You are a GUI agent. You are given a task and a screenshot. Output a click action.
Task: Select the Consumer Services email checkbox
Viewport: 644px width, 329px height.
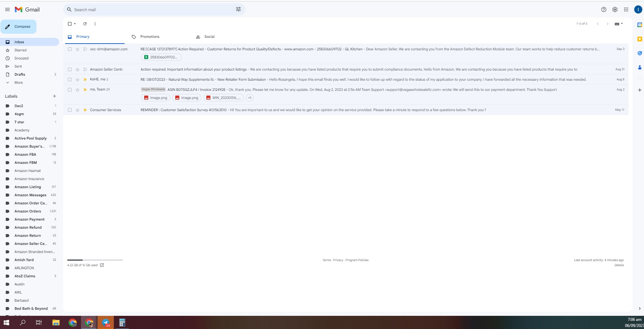(x=70, y=110)
